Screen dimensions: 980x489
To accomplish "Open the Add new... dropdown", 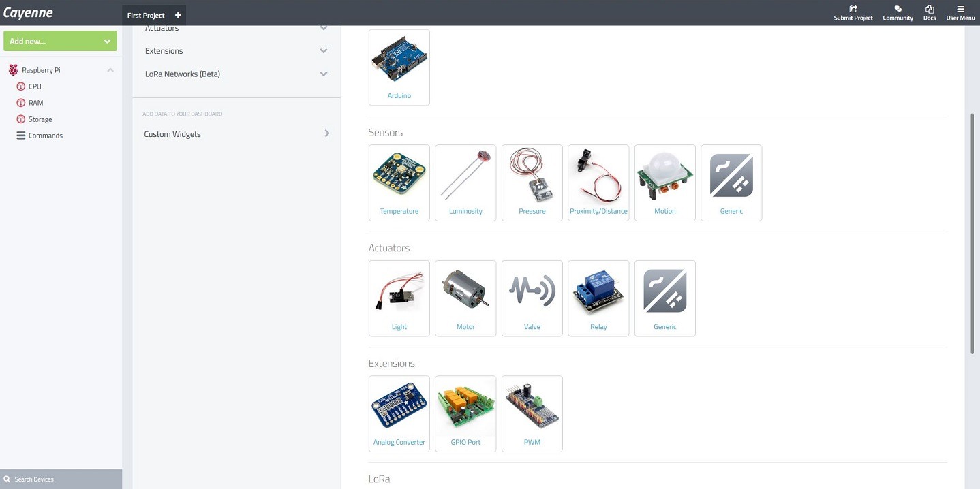I will click(60, 41).
